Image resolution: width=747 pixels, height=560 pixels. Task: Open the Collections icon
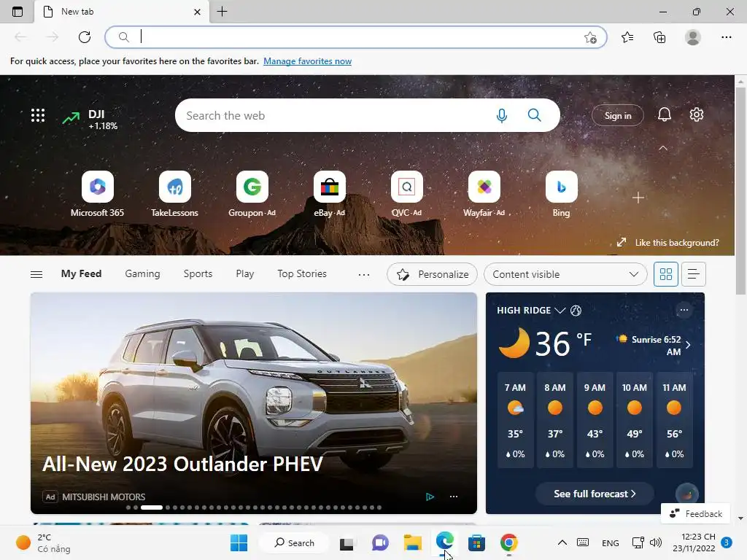tap(659, 37)
